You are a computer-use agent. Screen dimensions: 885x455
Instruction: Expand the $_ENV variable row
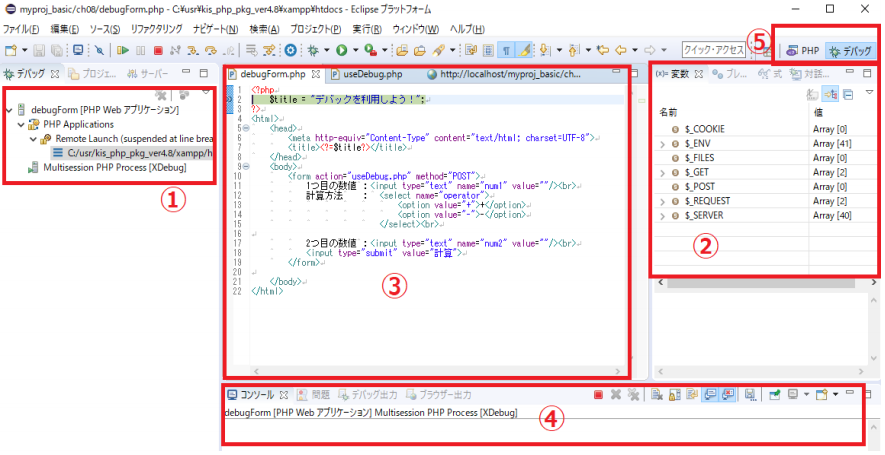[663, 146]
